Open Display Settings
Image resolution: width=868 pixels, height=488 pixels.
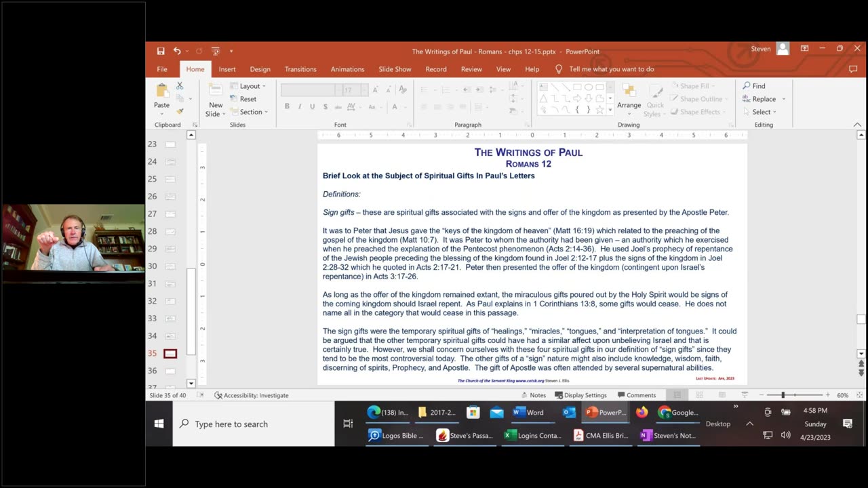point(580,395)
